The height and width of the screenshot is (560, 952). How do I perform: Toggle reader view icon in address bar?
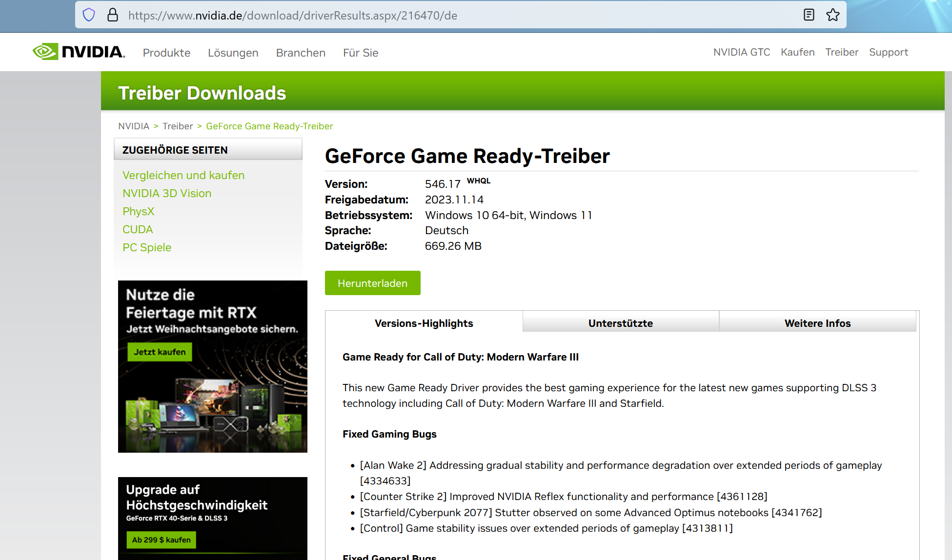click(809, 15)
